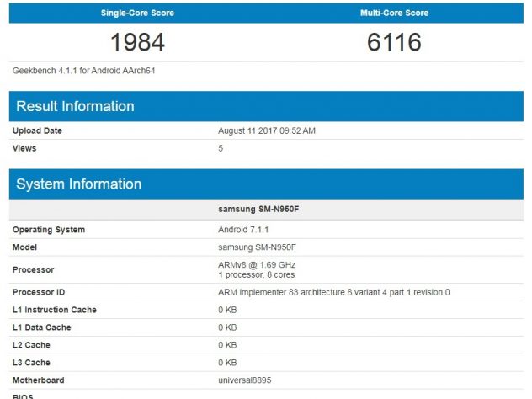Click the Views row label
Screen dimensions: 532x399
click(24, 148)
